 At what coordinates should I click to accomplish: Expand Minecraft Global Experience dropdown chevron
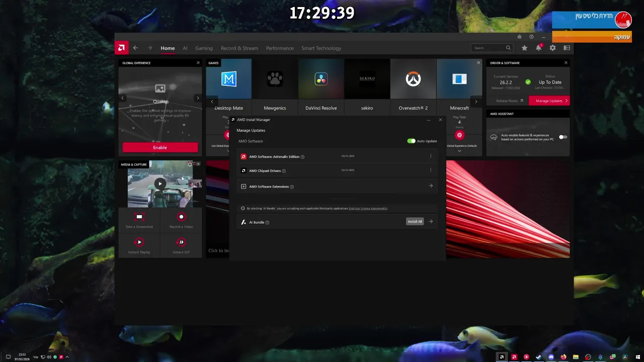459,151
